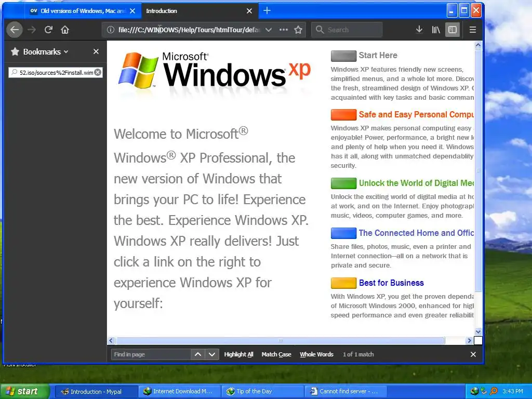Click the vertical scrollbar up arrow
Viewport: 532px width, 399px height.
point(478,45)
